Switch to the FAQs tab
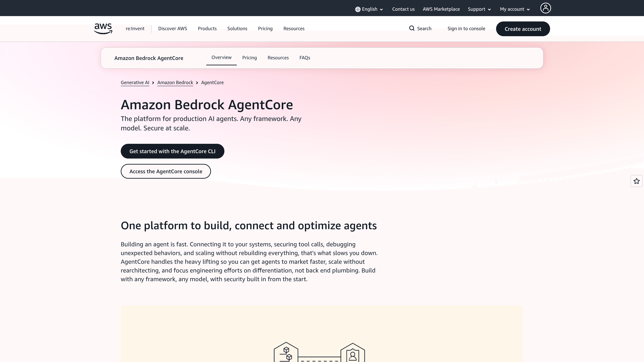 [x=305, y=58]
